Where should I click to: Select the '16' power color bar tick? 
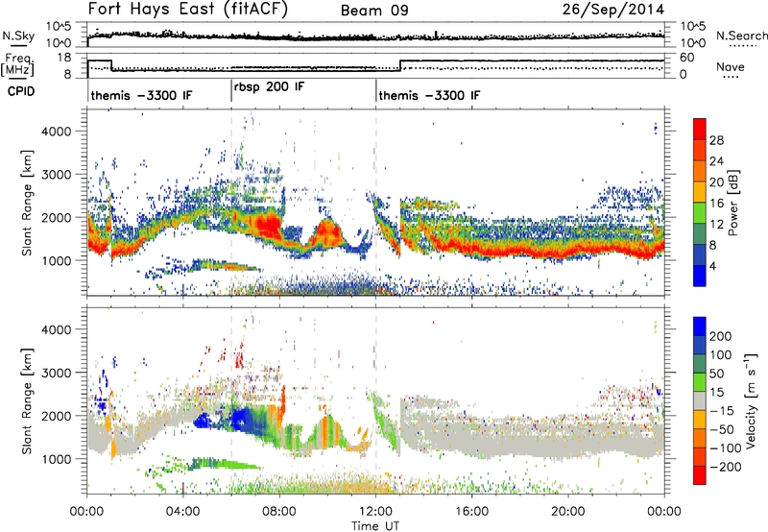tap(716, 204)
